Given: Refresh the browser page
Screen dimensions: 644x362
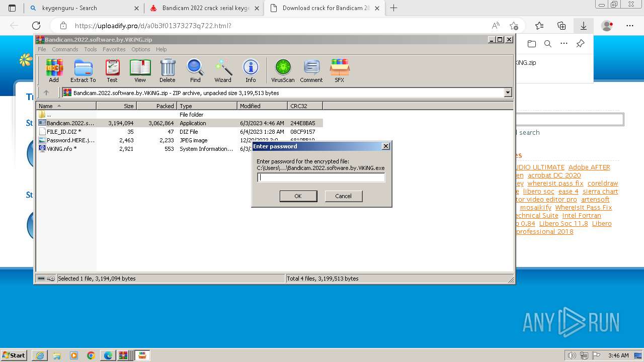Looking at the screenshot, I should (x=36, y=26).
